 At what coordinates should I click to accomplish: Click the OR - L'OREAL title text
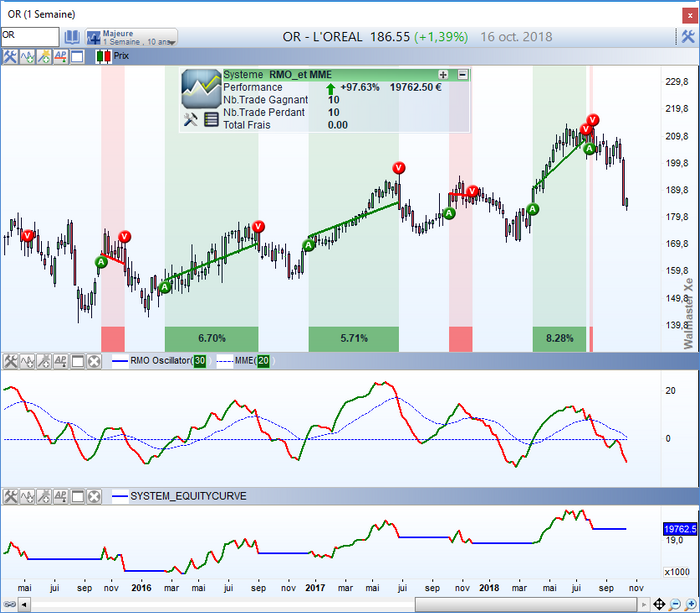click(x=322, y=37)
